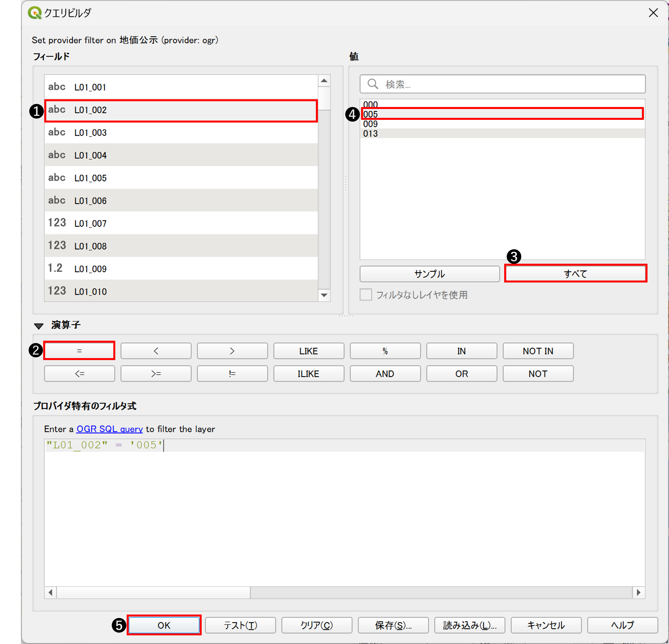Select the L01_009 decimal field
The image size is (669, 644).
pos(181,268)
